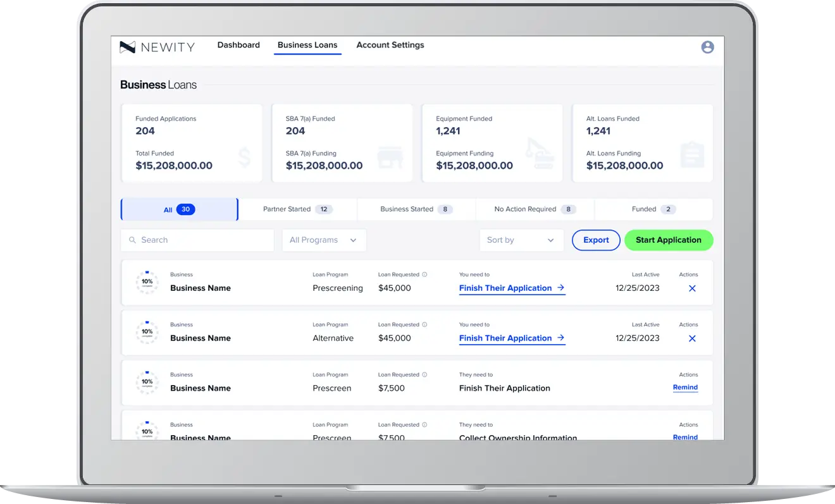This screenshot has height=504, width=835.
Task: Click the storefront icon in SBA 7(a) card
Action: [x=390, y=157]
